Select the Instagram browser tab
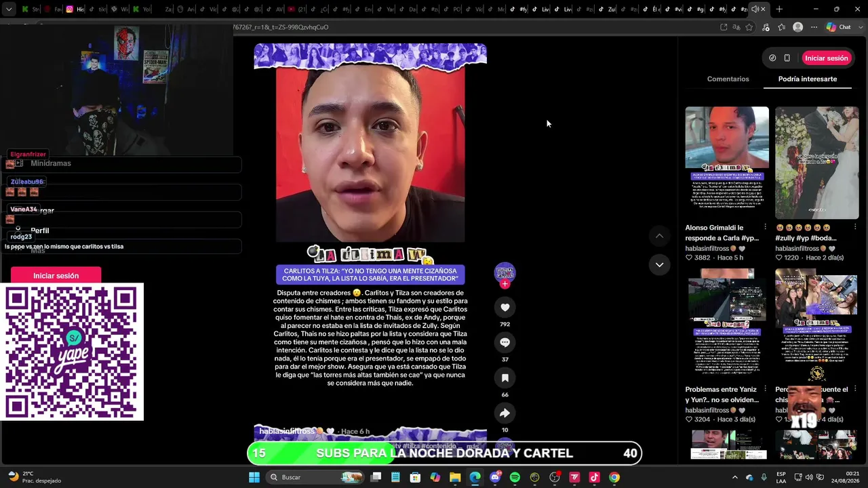Viewport: 868px width, 488px height. (x=74, y=9)
